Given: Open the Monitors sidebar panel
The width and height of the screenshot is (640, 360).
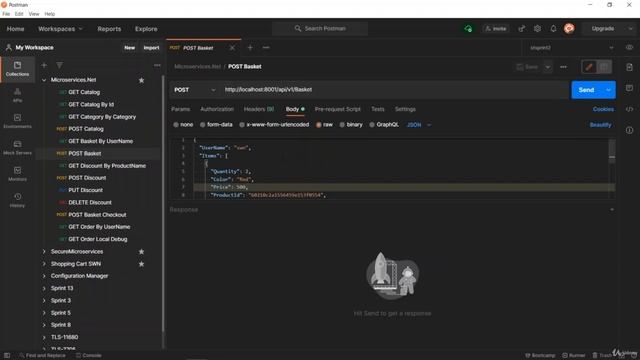Looking at the screenshot, I should point(17,174).
